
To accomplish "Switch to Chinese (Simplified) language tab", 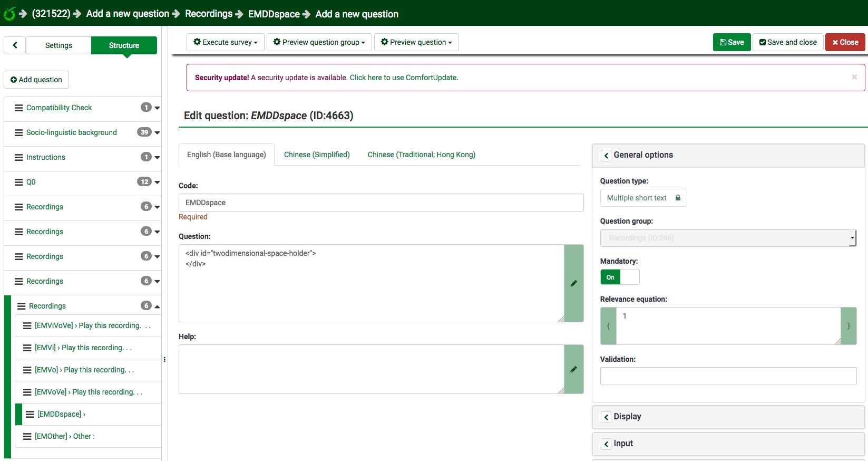I will coord(317,155).
